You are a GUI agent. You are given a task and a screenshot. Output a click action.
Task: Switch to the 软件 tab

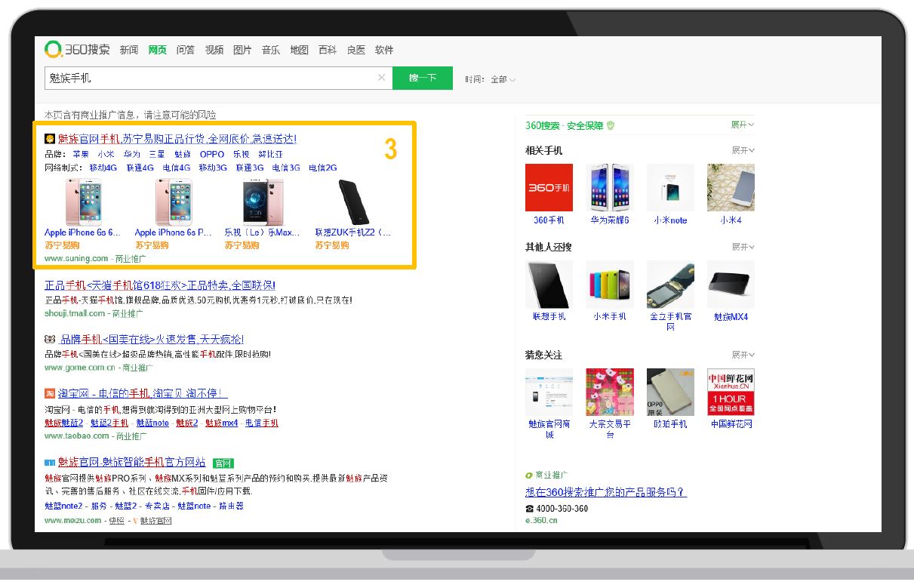(384, 50)
